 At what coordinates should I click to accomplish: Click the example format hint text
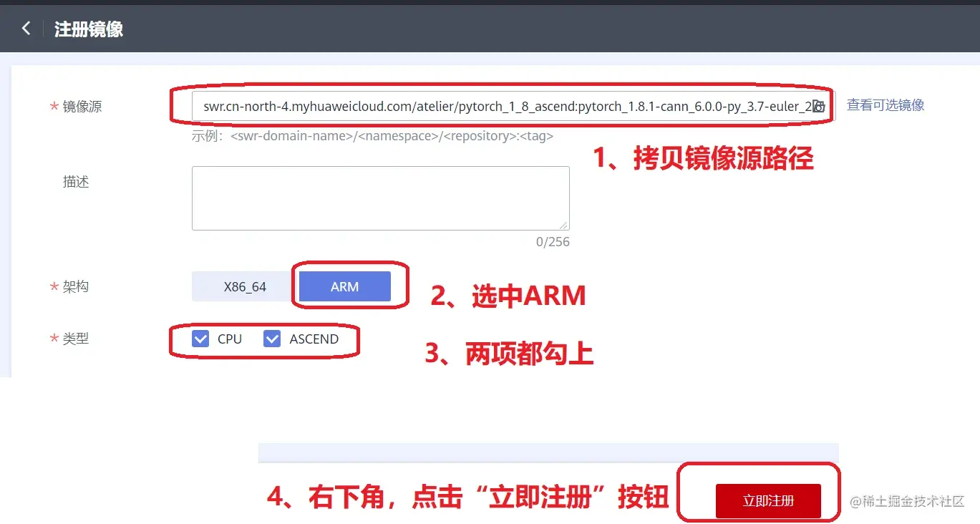point(372,135)
